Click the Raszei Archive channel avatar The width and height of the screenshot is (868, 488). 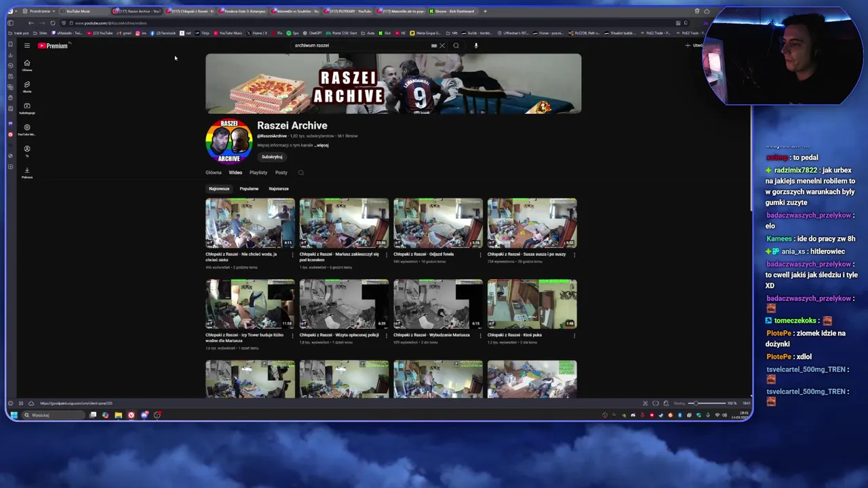click(x=229, y=142)
